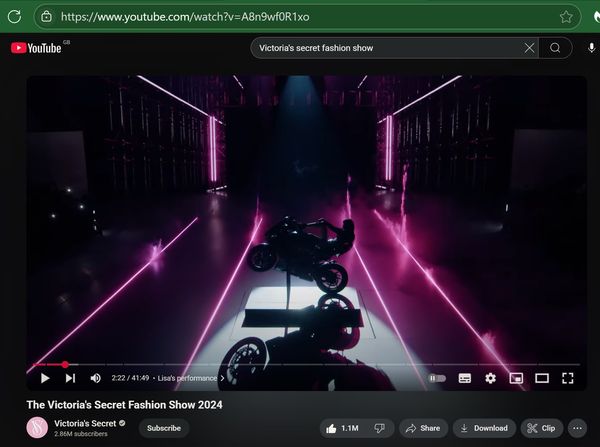
Task: Reload the page with the refresh icon
Action: point(14,16)
